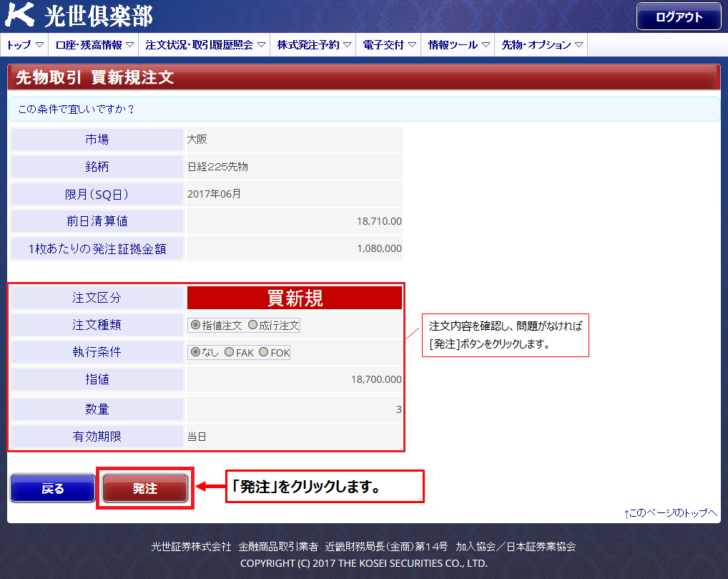Click the 戻る back button
Viewport: 728px width, 579px height.
(52, 488)
